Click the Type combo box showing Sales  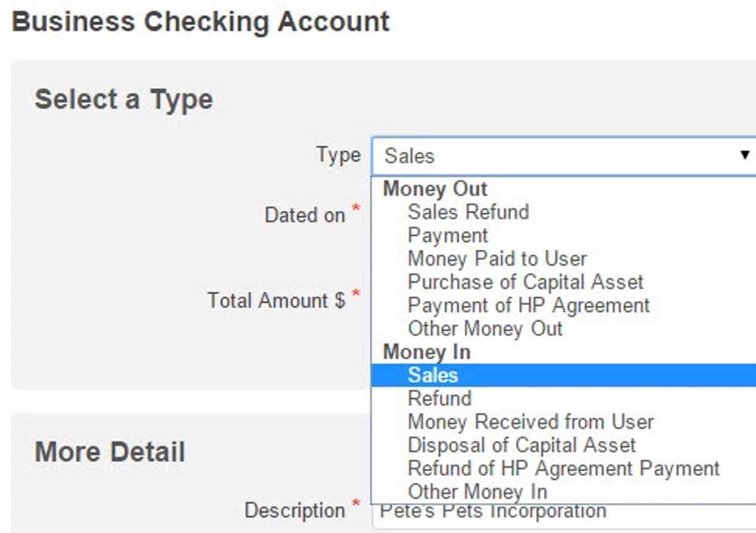[x=536, y=156]
